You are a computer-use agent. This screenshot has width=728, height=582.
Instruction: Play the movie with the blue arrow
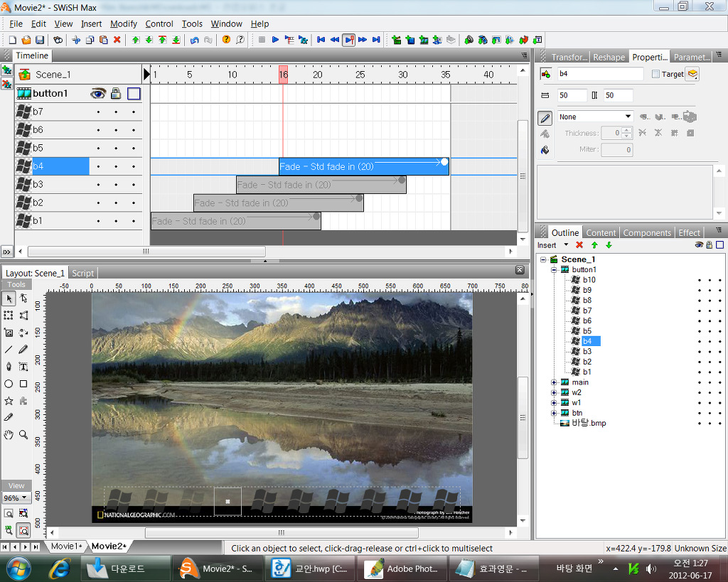pyautogui.click(x=275, y=40)
